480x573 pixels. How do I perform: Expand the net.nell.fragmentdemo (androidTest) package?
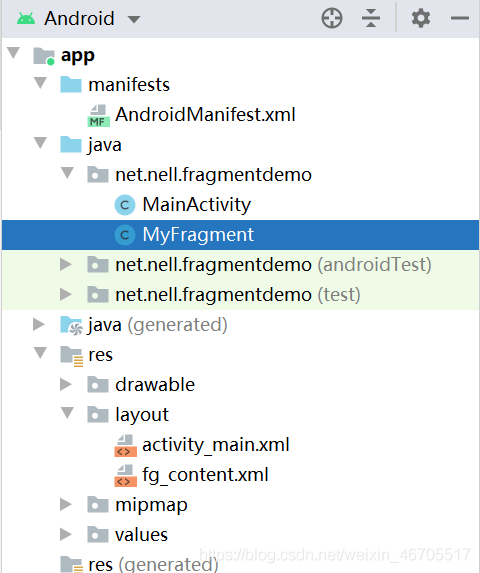coord(66,265)
